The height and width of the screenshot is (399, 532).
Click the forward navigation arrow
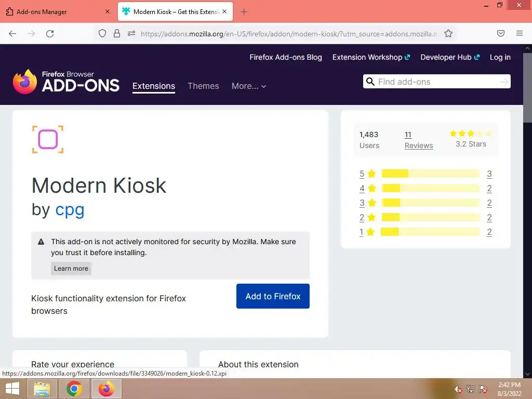31,34
